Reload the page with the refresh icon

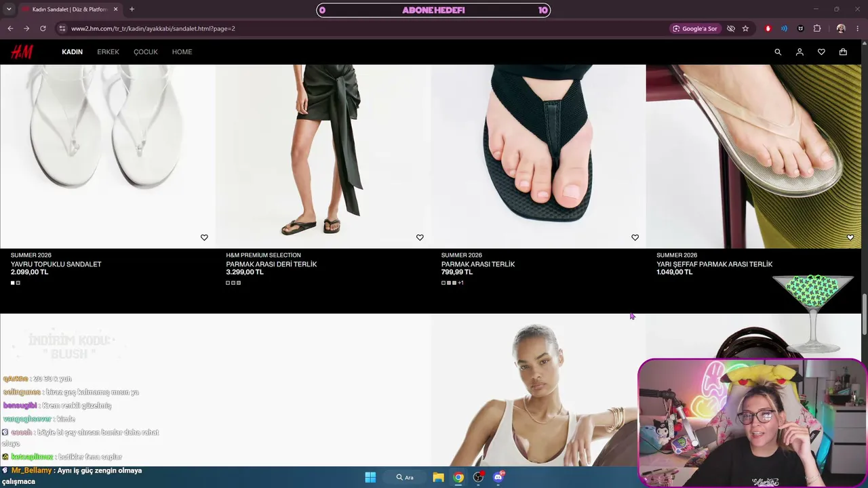43,28
